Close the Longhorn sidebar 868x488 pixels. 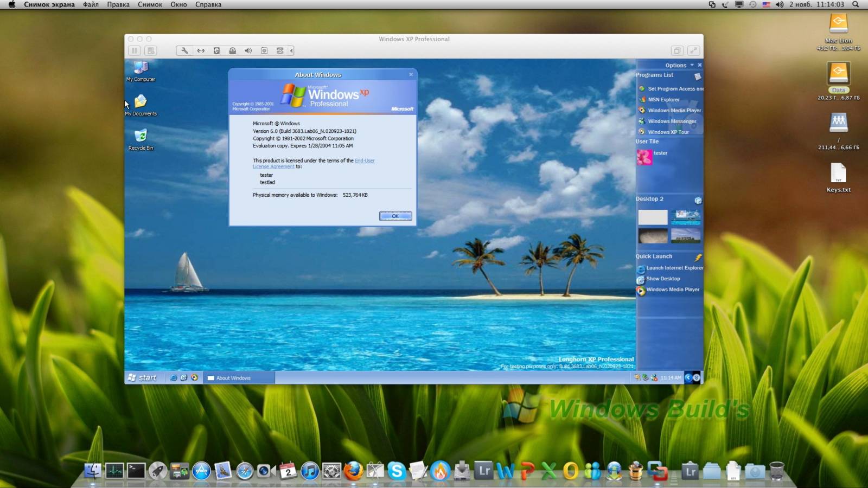pyautogui.click(x=699, y=65)
